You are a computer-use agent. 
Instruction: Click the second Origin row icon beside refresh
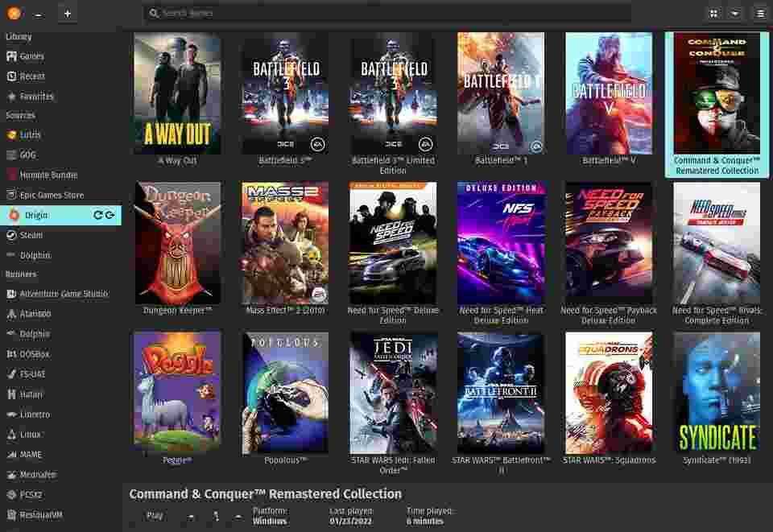pos(110,215)
